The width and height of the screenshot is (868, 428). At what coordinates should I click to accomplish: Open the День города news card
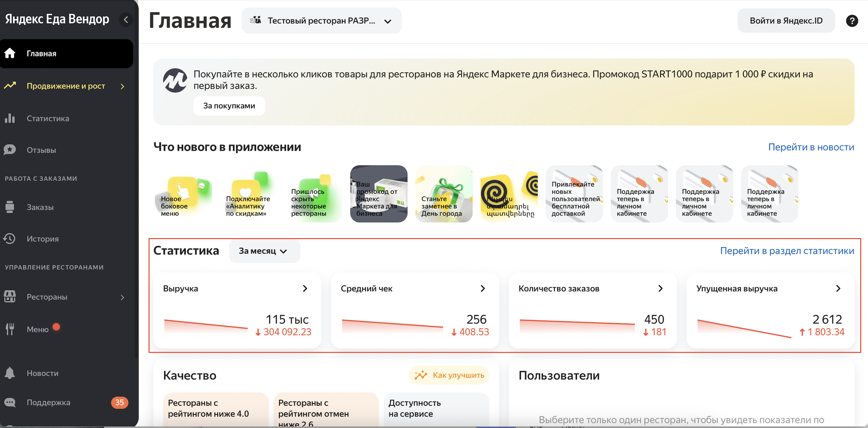click(x=444, y=194)
